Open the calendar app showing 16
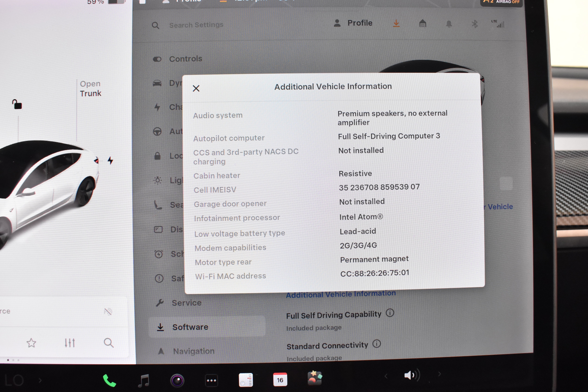588x392 pixels. coord(280,380)
